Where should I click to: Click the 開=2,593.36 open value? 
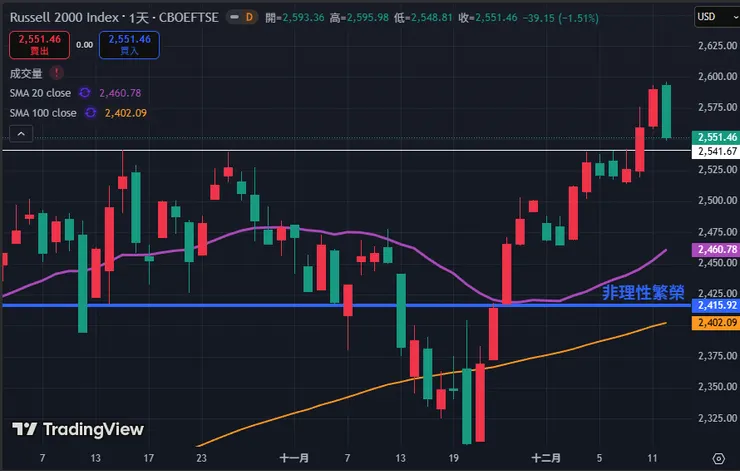pyautogui.click(x=295, y=18)
